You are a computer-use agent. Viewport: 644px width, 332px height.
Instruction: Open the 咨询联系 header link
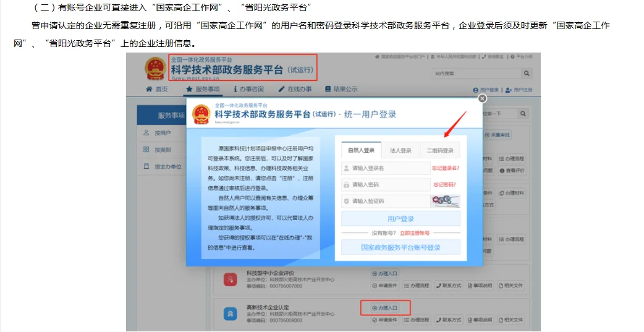pos(493,57)
